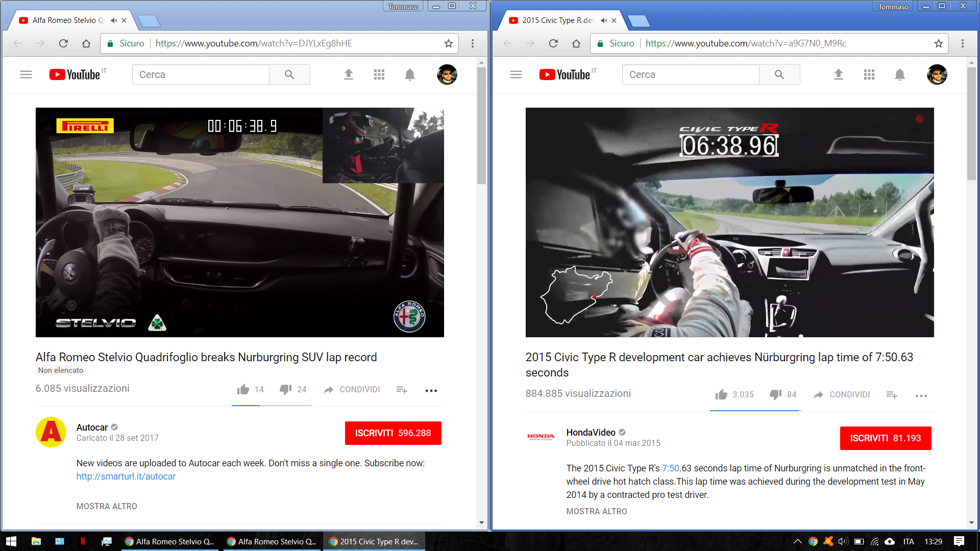Share the Civic Type R video via CONDIVIDI
This screenshot has width=980, height=551.
point(842,395)
